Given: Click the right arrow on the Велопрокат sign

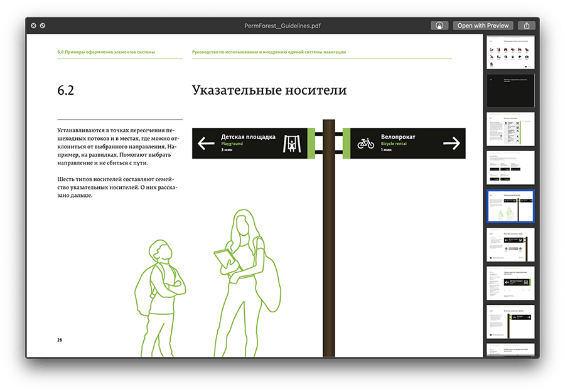Looking at the screenshot, I should click(451, 144).
